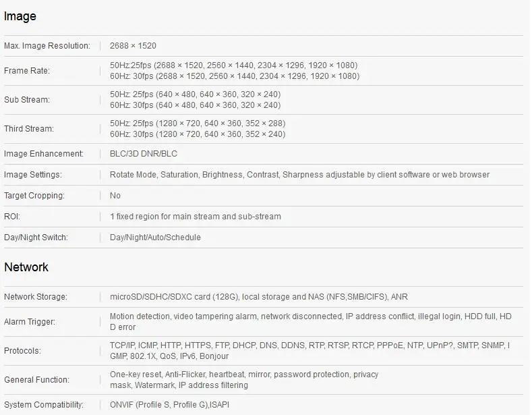Click the 60Hz third stream value line
This screenshot has height=415, width=532.
(x=198, y=134)
